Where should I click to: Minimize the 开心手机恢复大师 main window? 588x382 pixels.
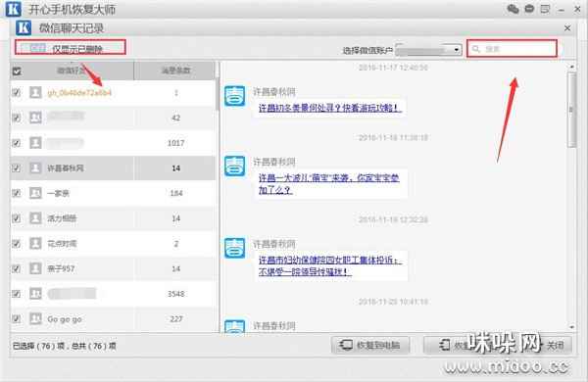click(x=562, y=10)
